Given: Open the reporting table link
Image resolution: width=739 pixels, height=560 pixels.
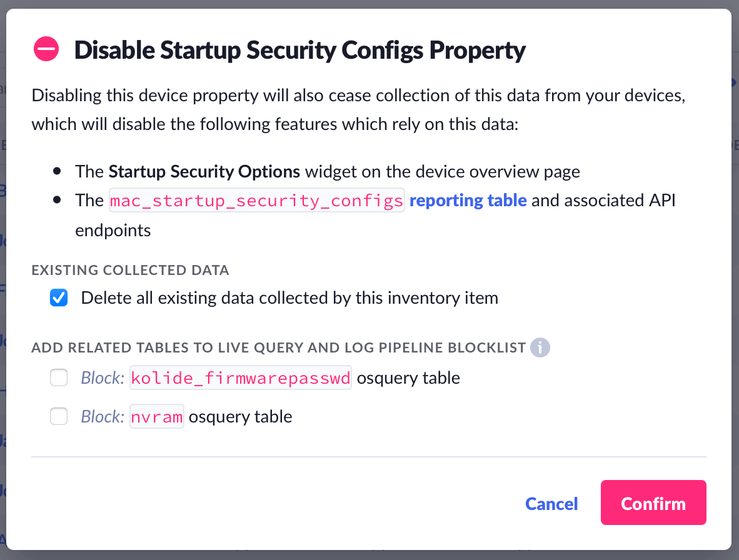Looking at the screenshot, I should [468, 201].
